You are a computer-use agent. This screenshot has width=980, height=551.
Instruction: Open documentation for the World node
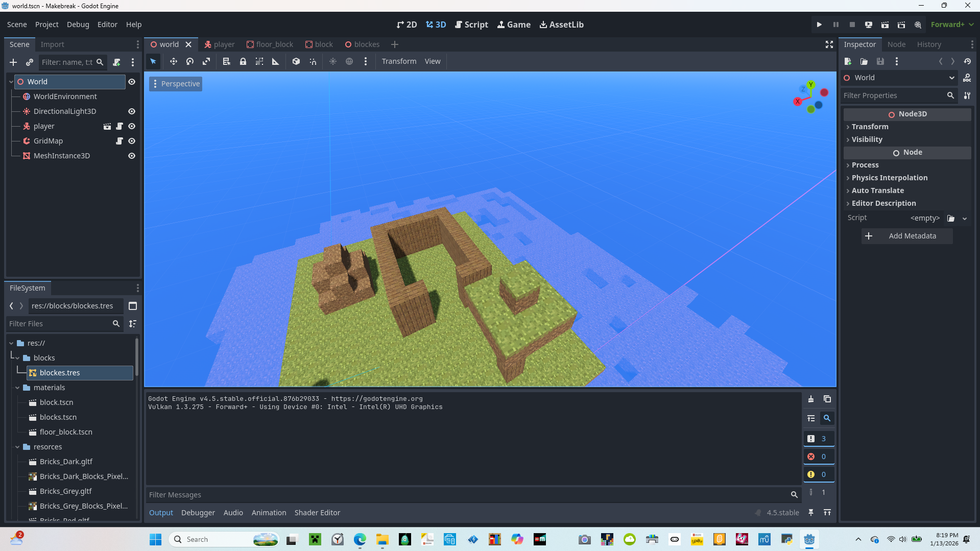(967, 78)
